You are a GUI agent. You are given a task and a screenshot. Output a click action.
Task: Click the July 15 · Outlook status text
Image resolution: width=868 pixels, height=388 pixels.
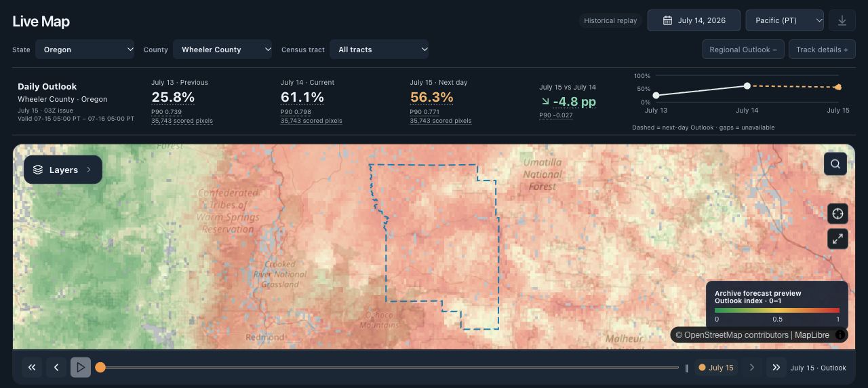point(818,368)
